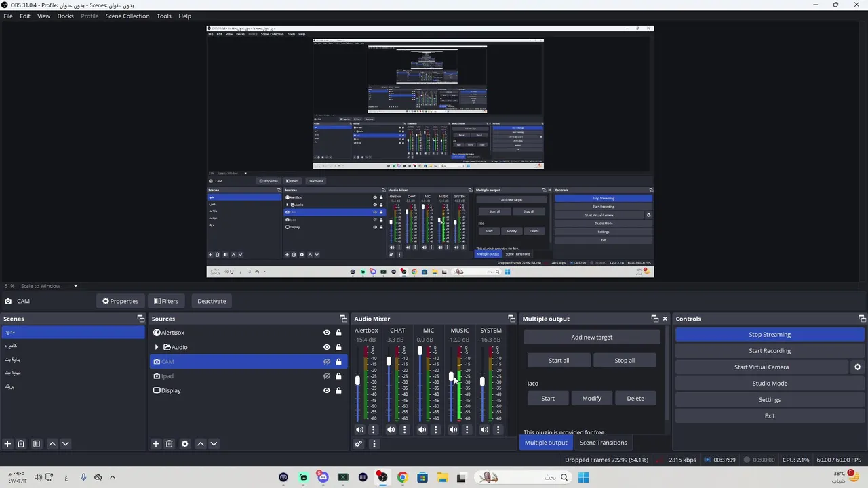Float the Scenes dock icon
Viewport: 868px width, 488px height.
[141, 319]
